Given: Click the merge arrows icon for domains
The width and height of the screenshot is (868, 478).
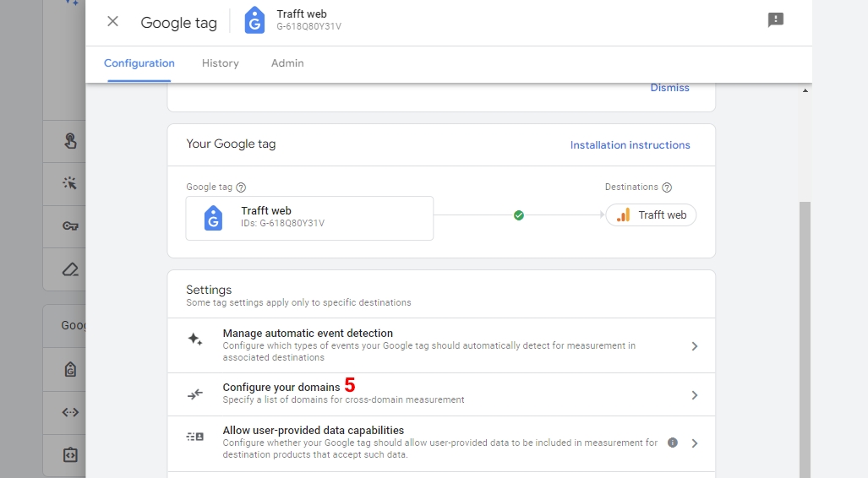Looking at the screenshot, I should tap(195, 394).
